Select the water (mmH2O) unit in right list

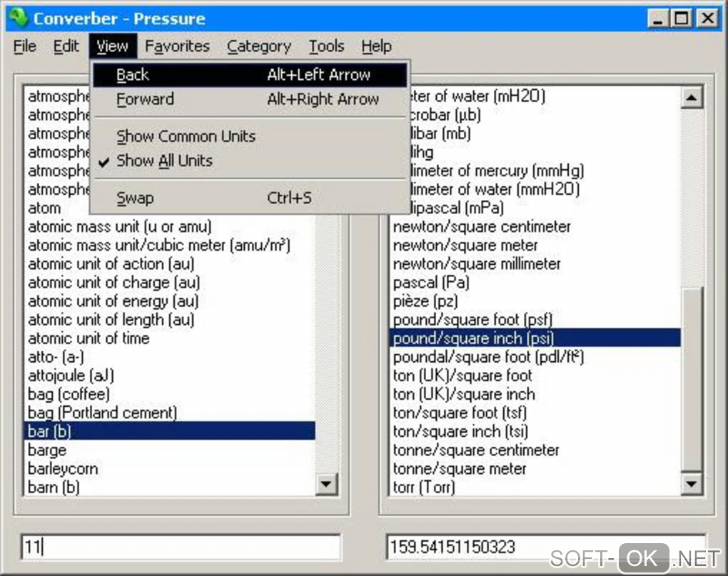click(545, 189)
